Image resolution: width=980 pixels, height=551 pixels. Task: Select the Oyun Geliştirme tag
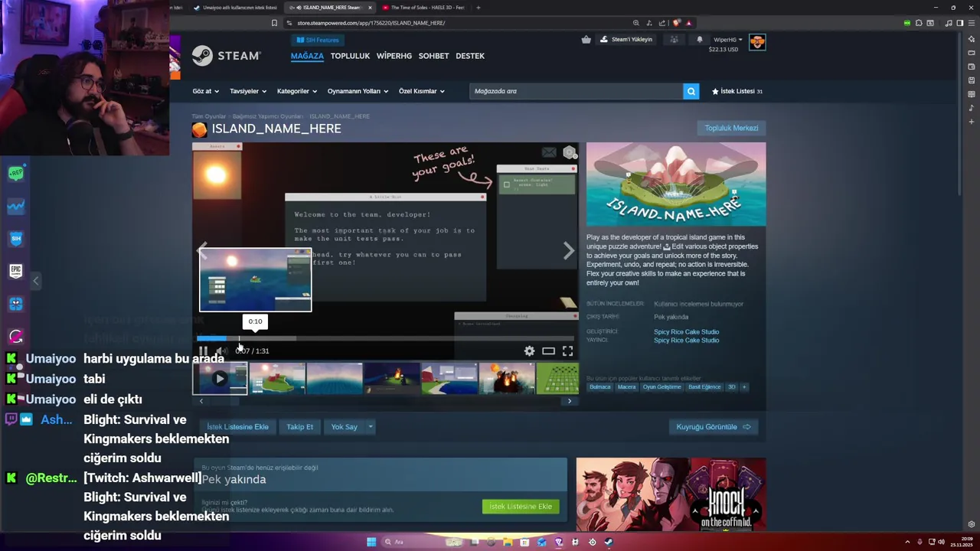click(x=661, y=387)
